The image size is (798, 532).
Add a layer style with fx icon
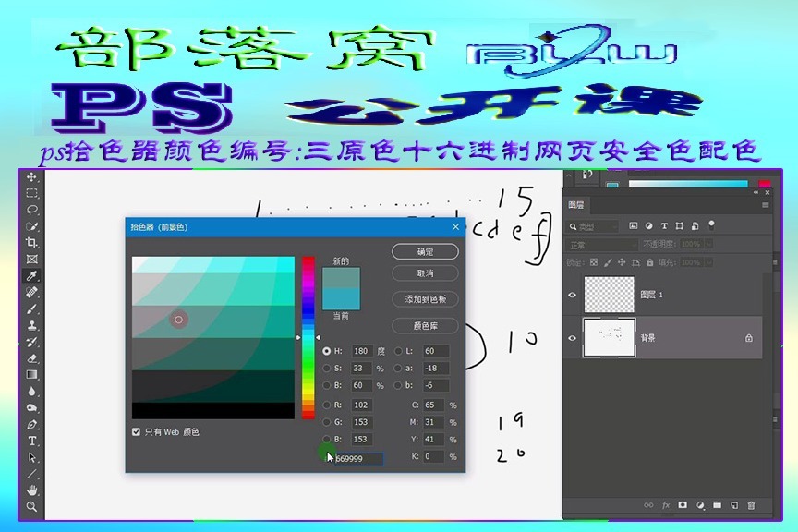tap(666, 505)
